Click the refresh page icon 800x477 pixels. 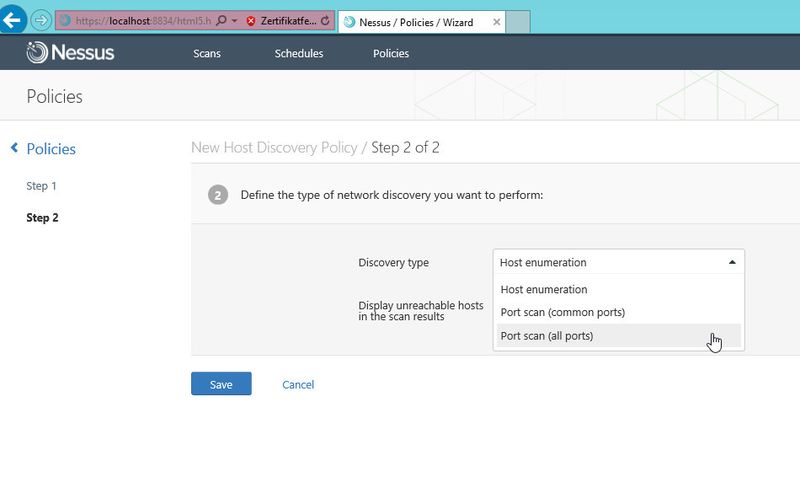pos(325,21)
